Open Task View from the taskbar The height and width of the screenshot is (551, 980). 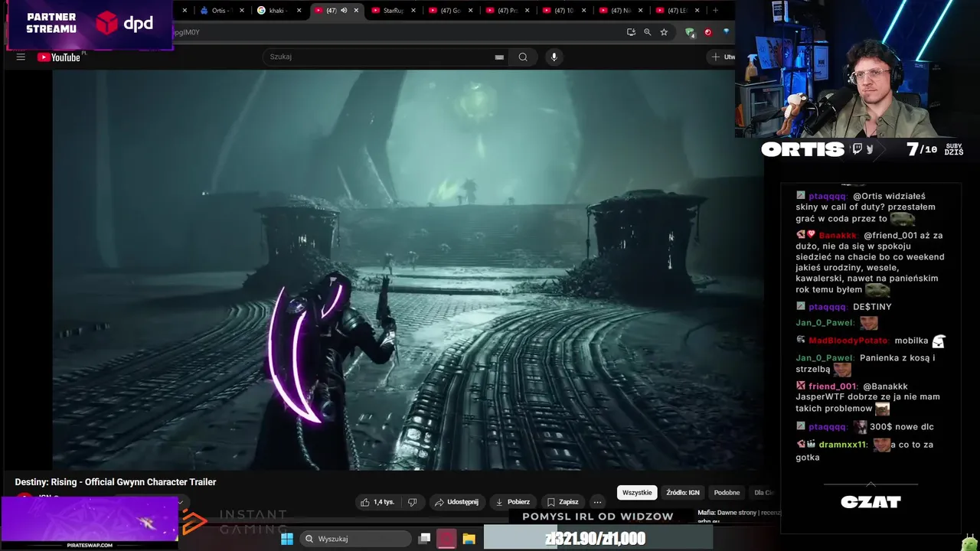(x=424, y=539)
